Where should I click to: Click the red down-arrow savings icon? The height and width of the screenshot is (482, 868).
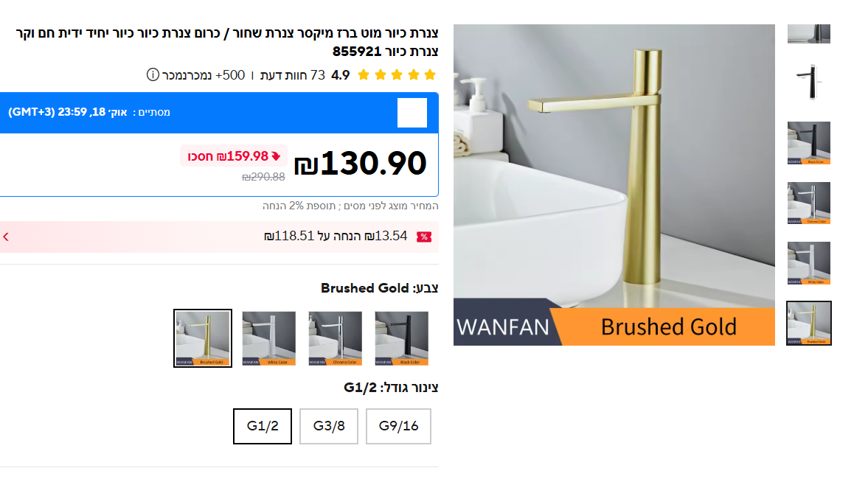coord(276,156)
